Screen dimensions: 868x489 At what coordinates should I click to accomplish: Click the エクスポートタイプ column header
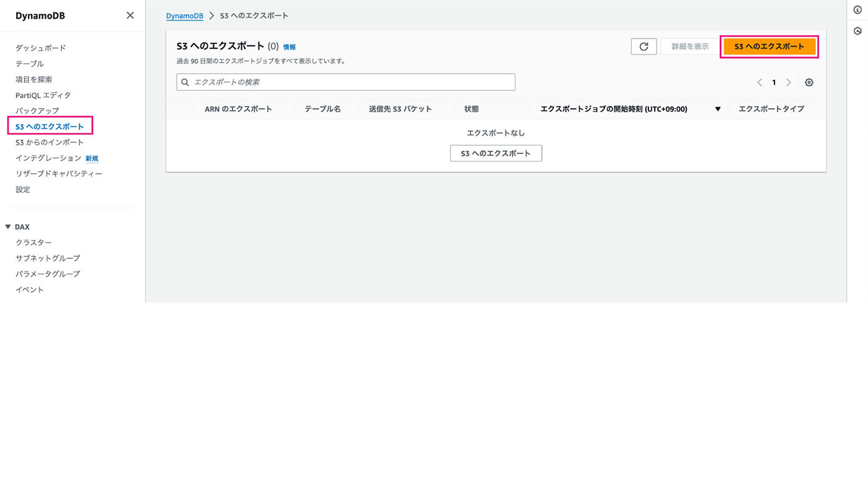click(x=771, y=109)
